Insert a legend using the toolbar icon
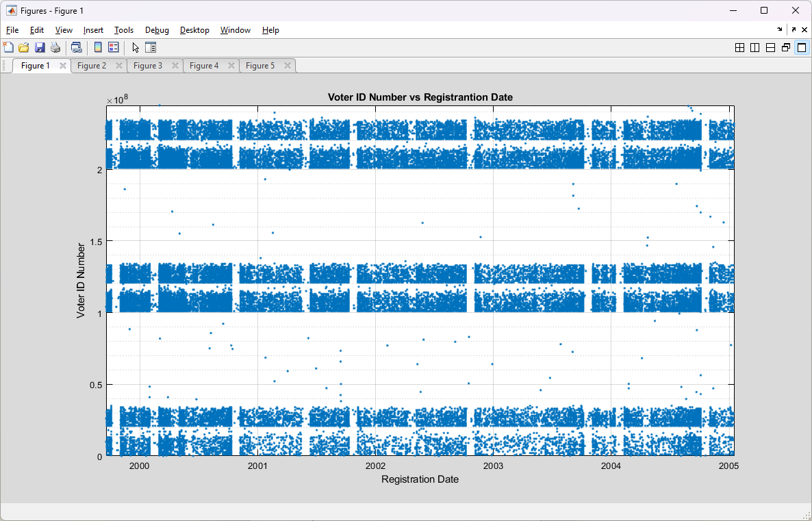 (114, 47)
